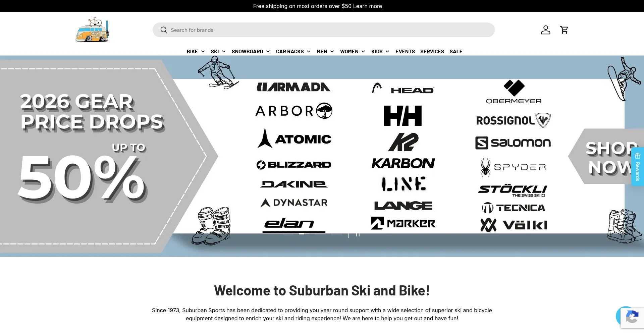The height and width of the screenshot is (333, 644).
Task: Open the shopping cart icon
Action: (564, 30)
